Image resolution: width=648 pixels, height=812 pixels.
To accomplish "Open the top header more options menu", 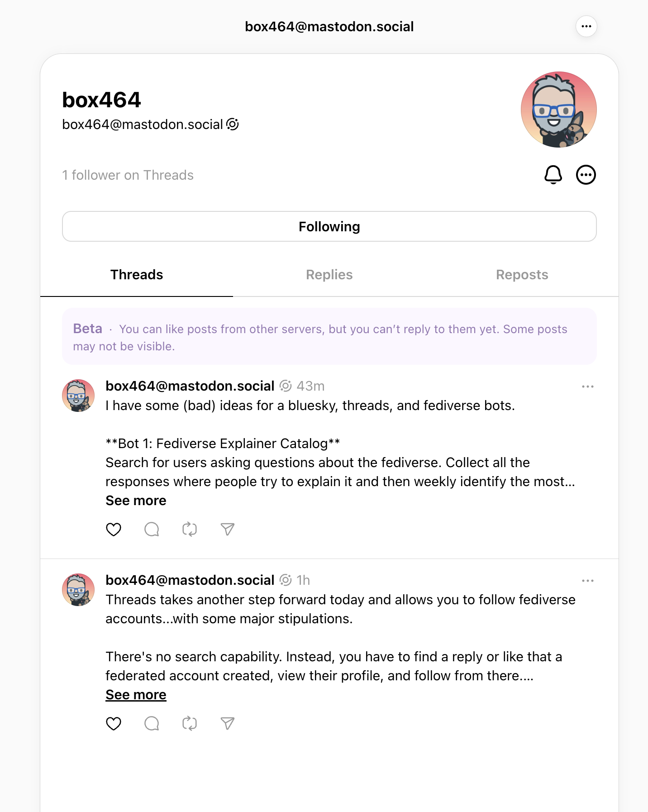I will 586,26.
